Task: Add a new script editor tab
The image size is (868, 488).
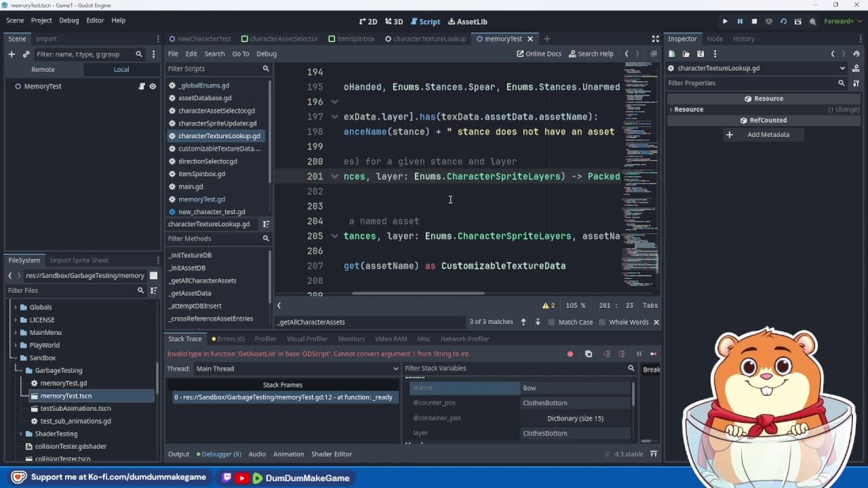Action: (x=547, y=39)
